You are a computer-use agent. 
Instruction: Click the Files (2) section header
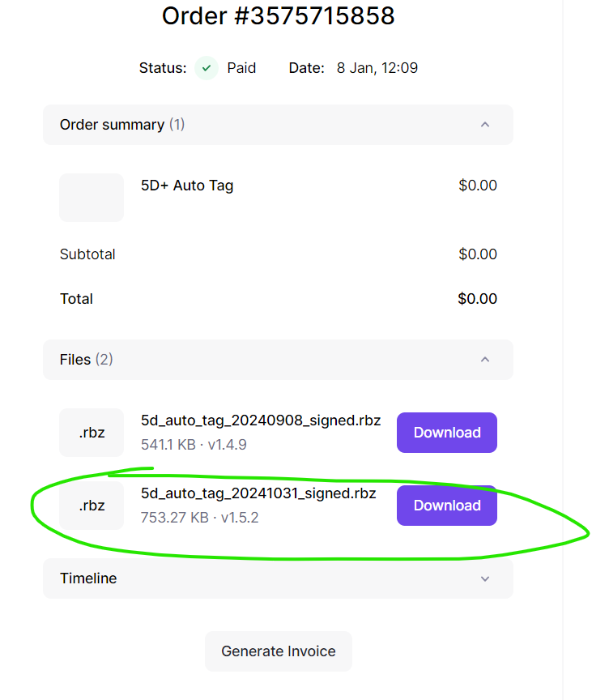tap(85, 359)
